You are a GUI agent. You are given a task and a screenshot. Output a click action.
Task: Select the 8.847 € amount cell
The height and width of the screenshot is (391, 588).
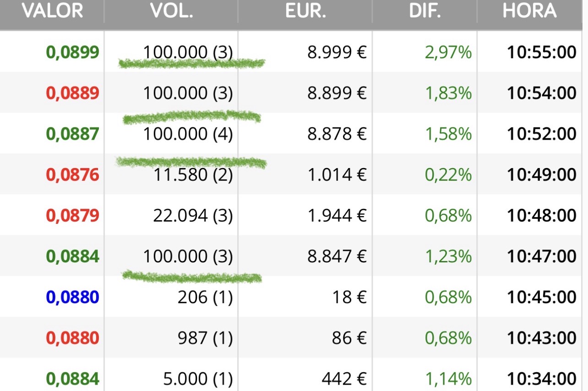[337, 256]
